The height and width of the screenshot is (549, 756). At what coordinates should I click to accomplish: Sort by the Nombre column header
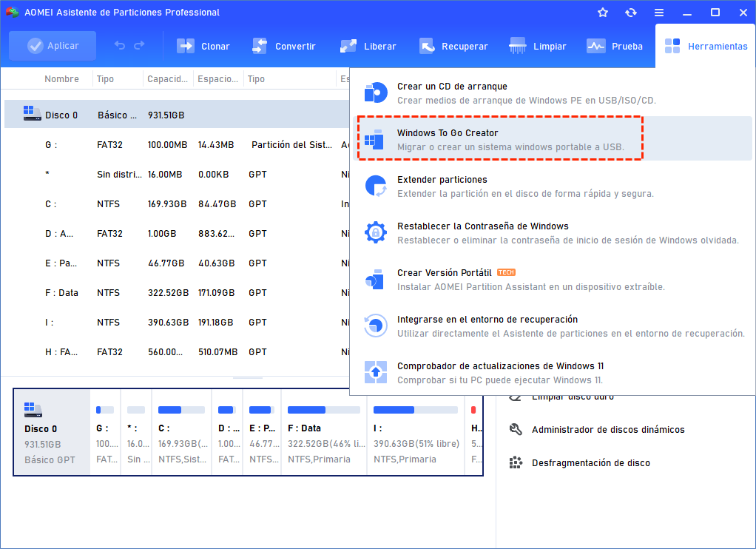click(61, 78)
